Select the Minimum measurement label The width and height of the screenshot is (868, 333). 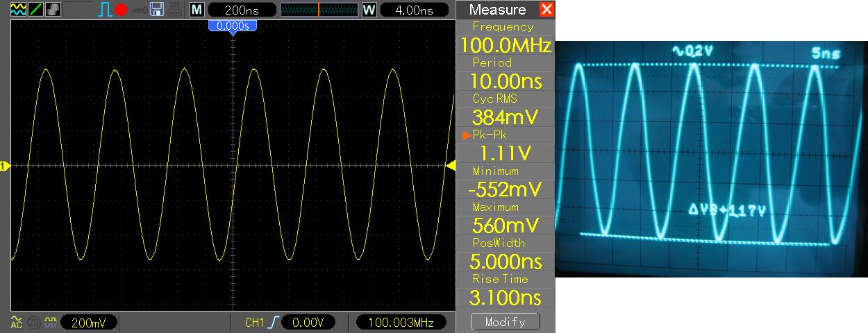(496, 171)
